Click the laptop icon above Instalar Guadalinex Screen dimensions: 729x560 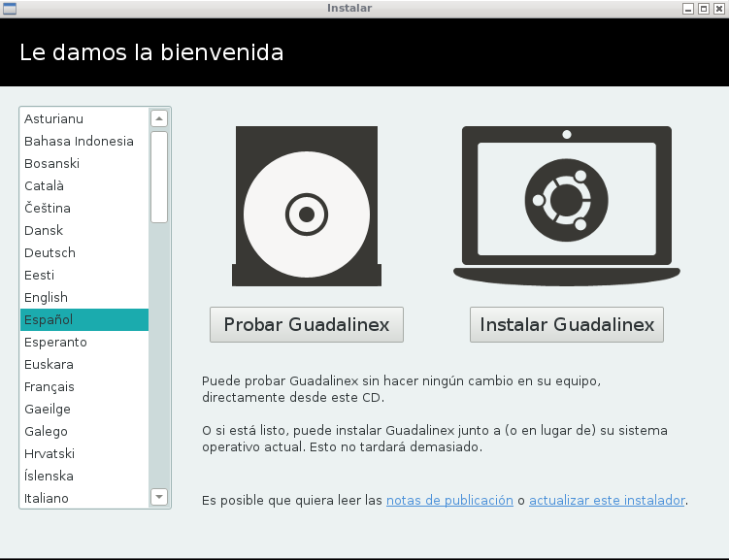[x=567, y=206]
